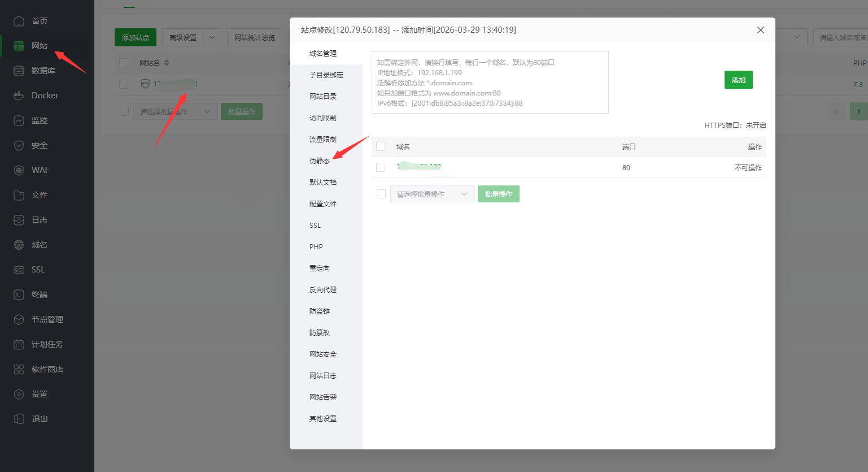Screen dimensions: 868x472
Task: Expand the batch operation dropdown in the site list
Action: [x=175, y=111]
